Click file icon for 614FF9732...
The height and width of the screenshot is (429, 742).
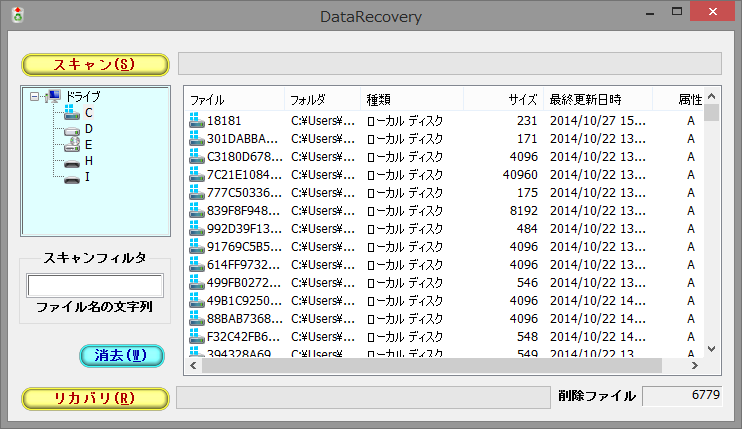click(196, 264)
